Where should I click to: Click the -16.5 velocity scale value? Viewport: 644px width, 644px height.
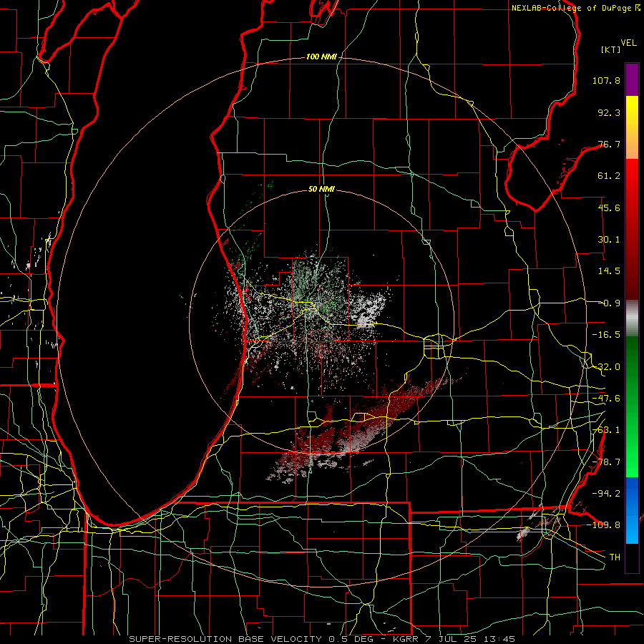[x=606, y=335]
